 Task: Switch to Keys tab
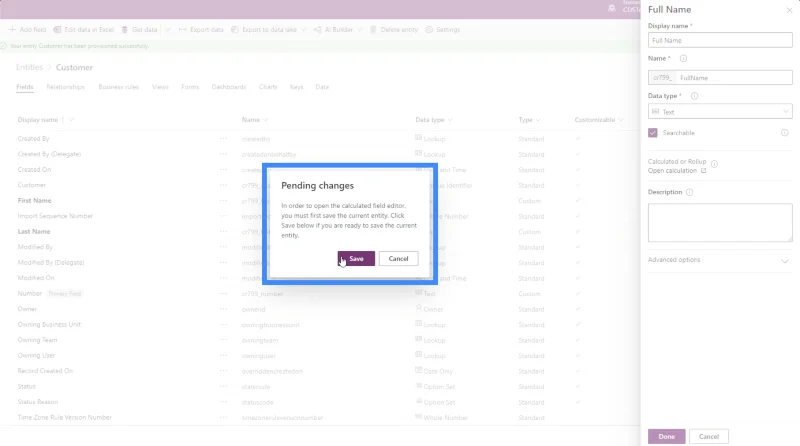pyautogui.click(x=296, y=87)
